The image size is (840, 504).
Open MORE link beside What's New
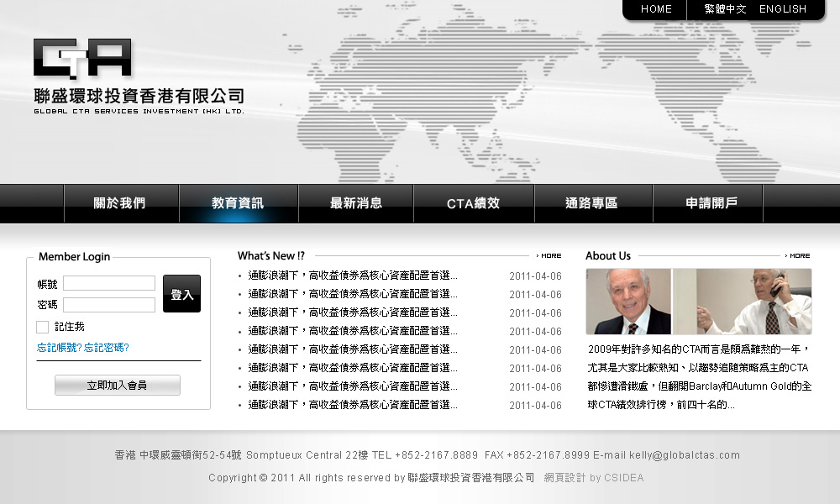(549, 255)
